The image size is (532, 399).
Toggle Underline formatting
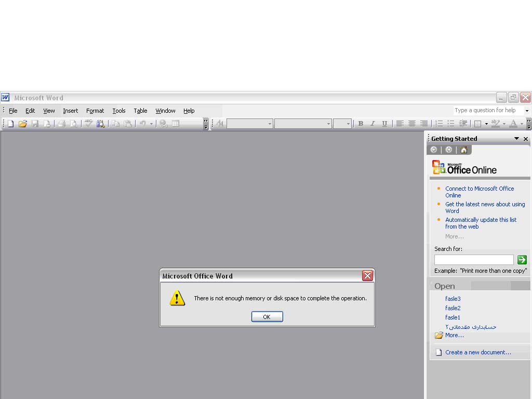click(x=384, y=124)
